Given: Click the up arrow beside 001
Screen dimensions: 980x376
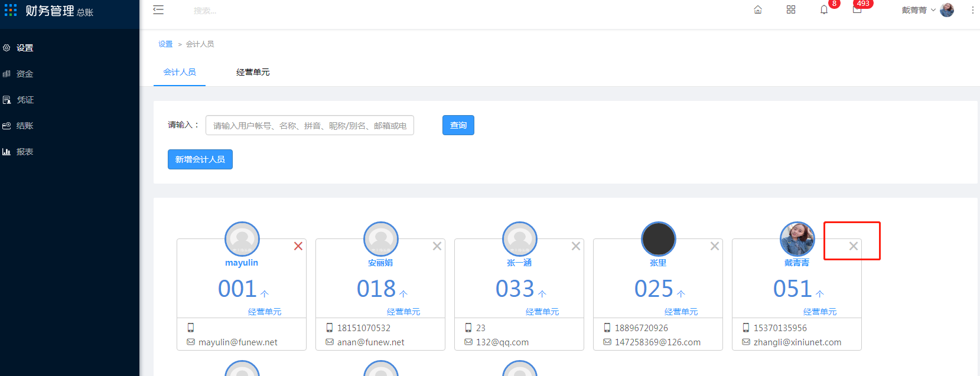Looking at the screenshot, I should pyautogui.click(x=265, y=293).
